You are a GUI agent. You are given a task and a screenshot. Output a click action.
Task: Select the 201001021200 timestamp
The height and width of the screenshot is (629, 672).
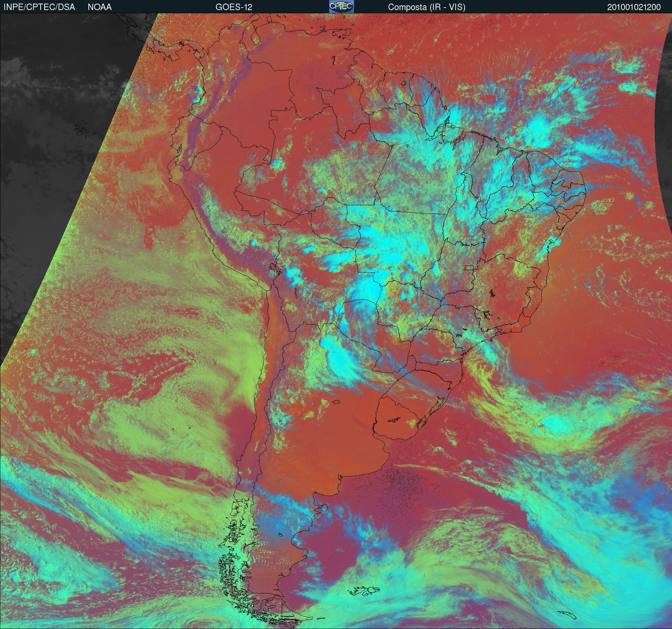click(x=634, y=7)
